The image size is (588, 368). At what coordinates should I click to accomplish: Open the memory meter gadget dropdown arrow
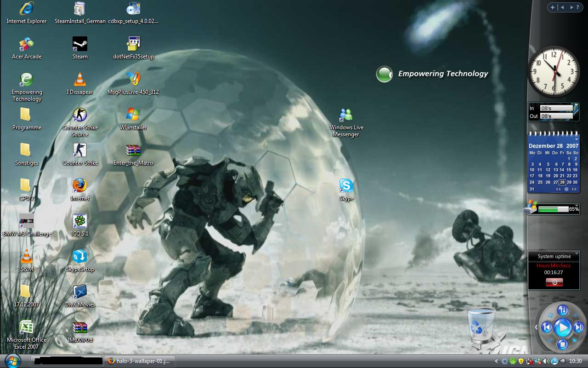tap(577, 206)
